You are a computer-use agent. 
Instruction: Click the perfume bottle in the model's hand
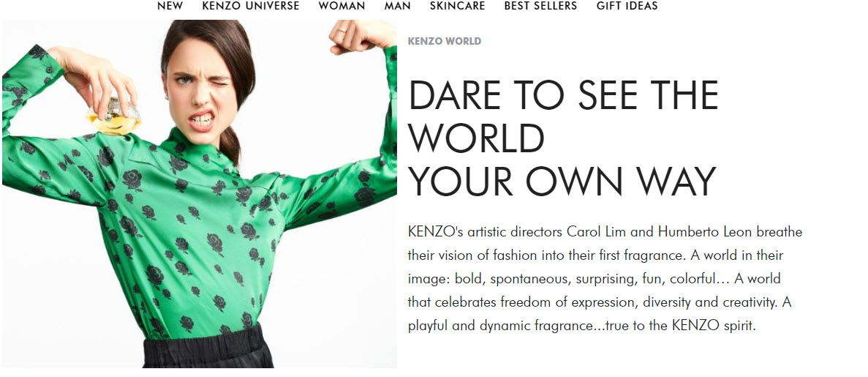(x=115, y=116)
